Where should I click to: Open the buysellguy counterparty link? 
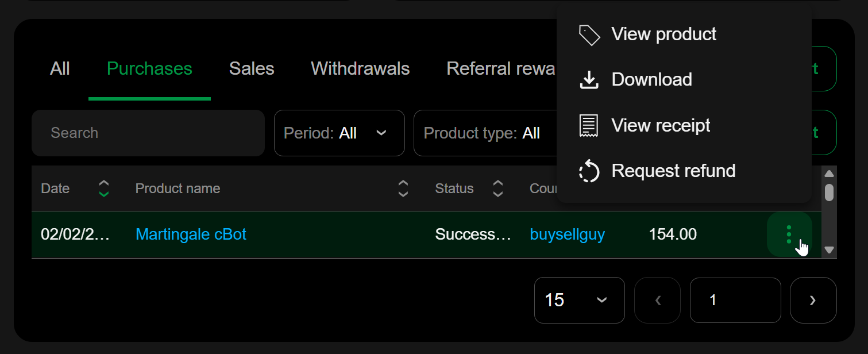[567, 234]
